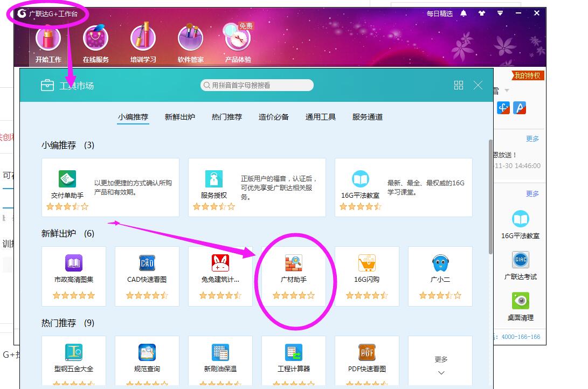Open the 交付单助手 tool icon
The height and width of the screenshot is (389, 588).
click(67, 179)
